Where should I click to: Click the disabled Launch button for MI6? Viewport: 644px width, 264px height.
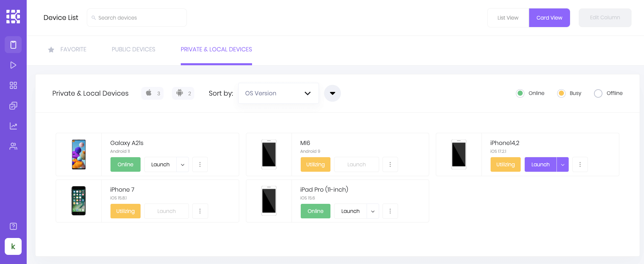(x=356, y=165)
